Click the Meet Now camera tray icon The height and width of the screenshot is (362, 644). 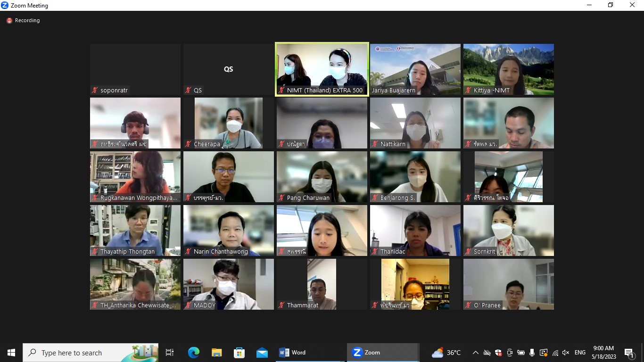coord(510,353)
